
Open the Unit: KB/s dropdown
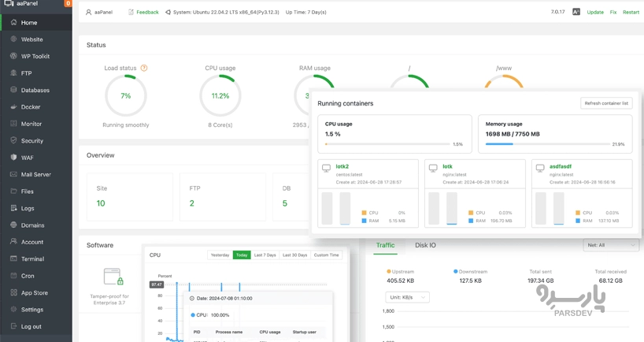point(407,297)
